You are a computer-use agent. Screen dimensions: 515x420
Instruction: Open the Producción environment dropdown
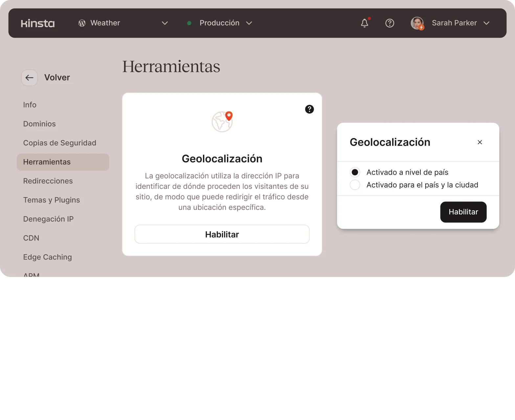[249, 23]
